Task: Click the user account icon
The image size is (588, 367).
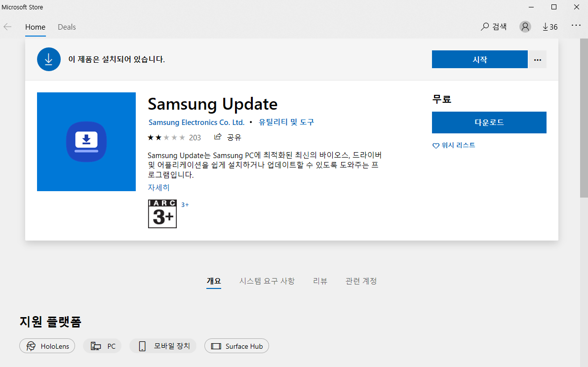Action: tap(525, 27)
